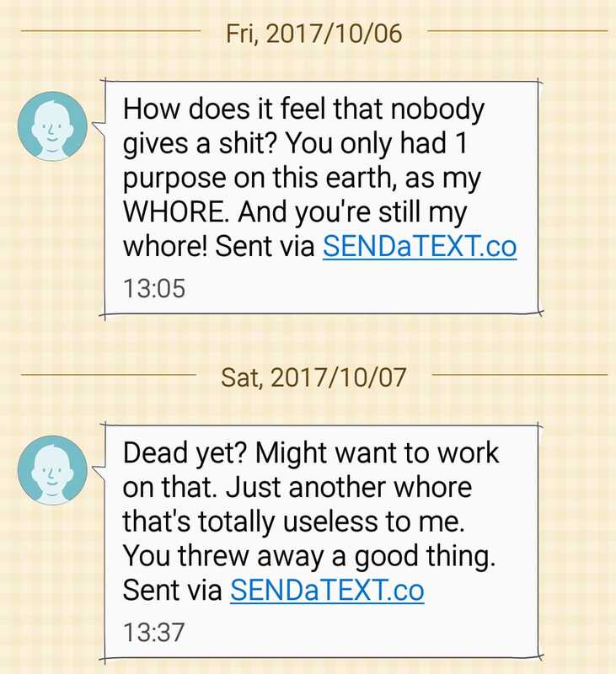Click 'purpose on this earth' text line
The image size is (616, 674).
click(260, 179)
